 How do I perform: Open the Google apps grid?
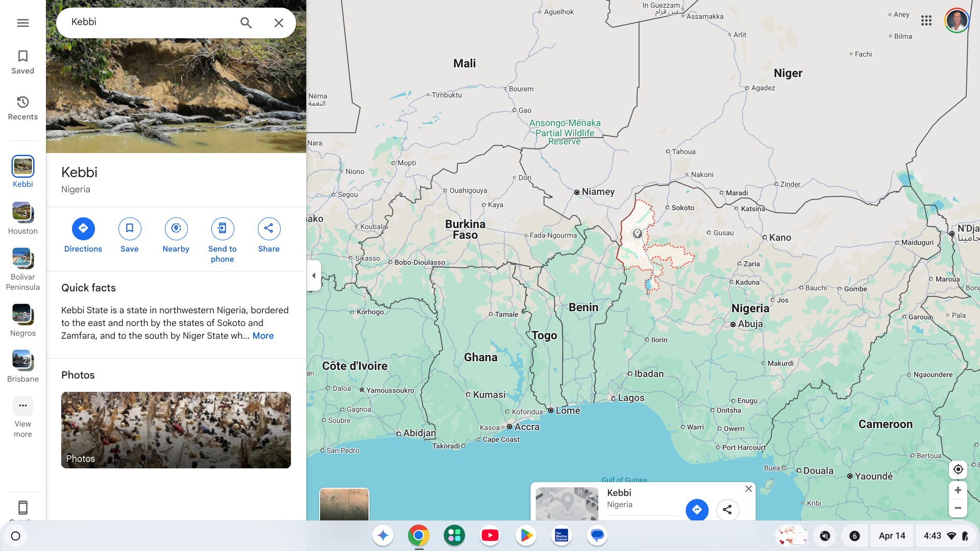pyautogui.click(x=926, y=20)
